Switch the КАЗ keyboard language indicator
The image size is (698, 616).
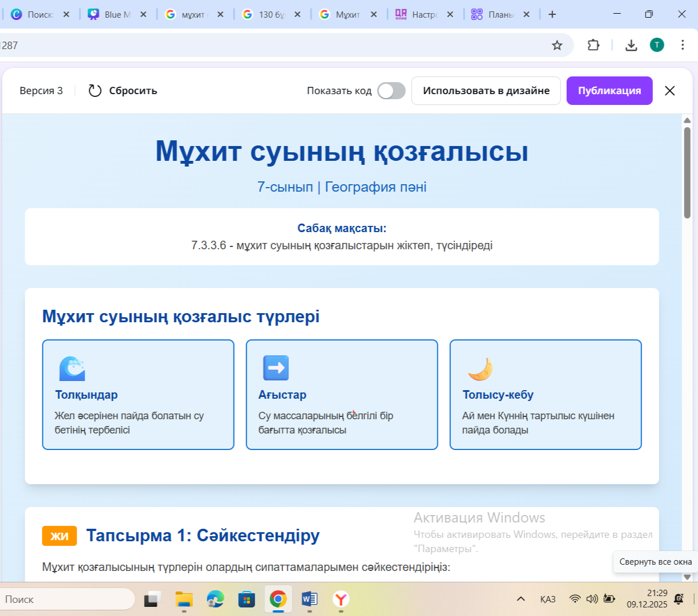click(x=548, y=599)
